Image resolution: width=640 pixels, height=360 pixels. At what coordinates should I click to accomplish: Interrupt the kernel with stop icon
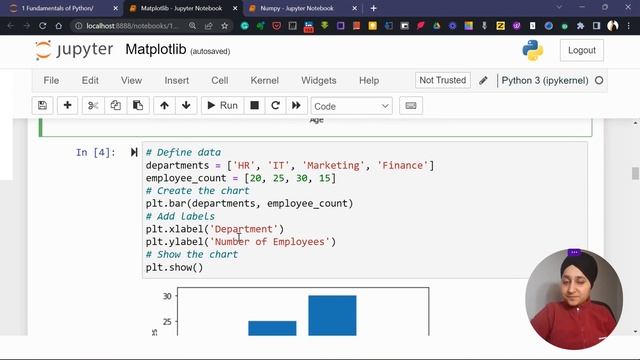click(254, 106)
